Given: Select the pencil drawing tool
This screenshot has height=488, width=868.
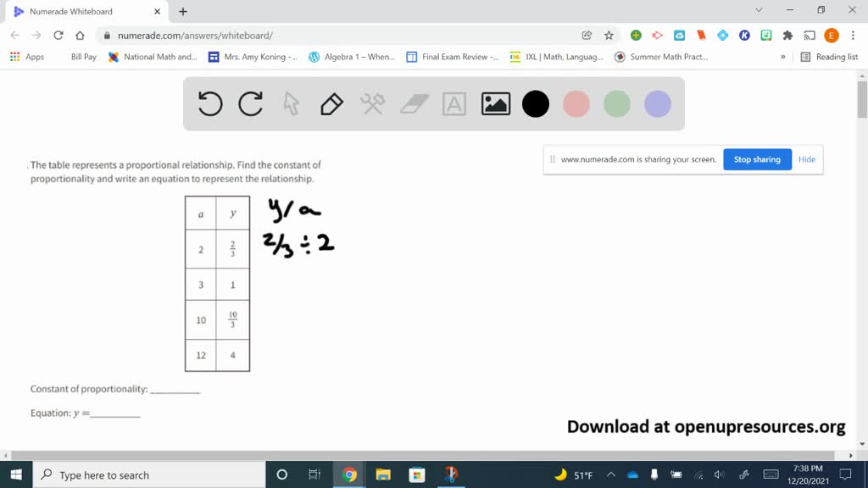Looking at the screenshot, I should coord(332,103).
